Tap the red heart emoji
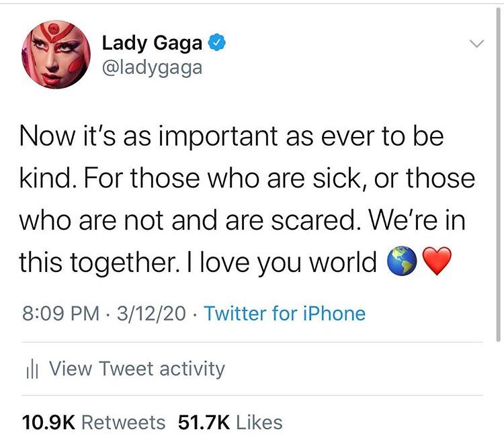Image resolution: width=504 pixels, height=440 pixels. click(436, 261)
